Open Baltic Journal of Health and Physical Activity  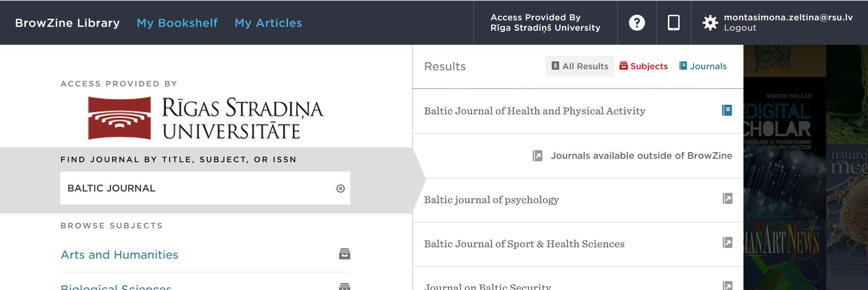click(x=534, y=111)
